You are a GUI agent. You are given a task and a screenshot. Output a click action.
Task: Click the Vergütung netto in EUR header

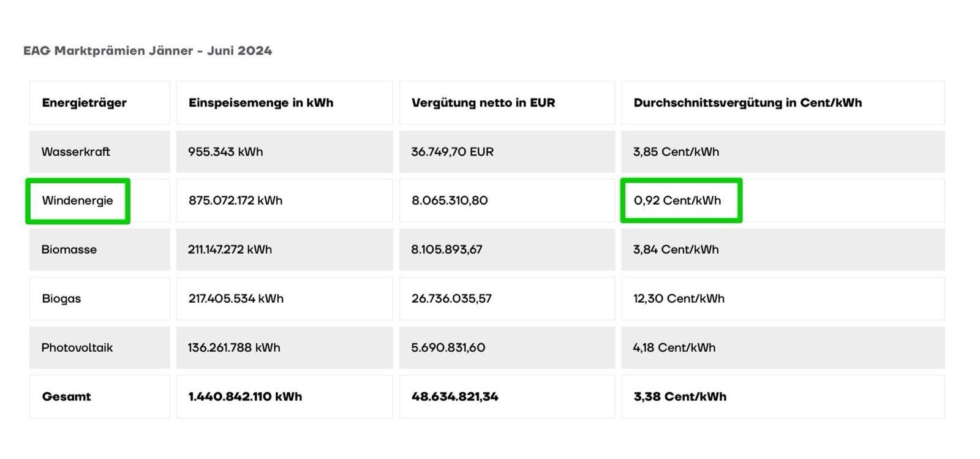point(483,103)
